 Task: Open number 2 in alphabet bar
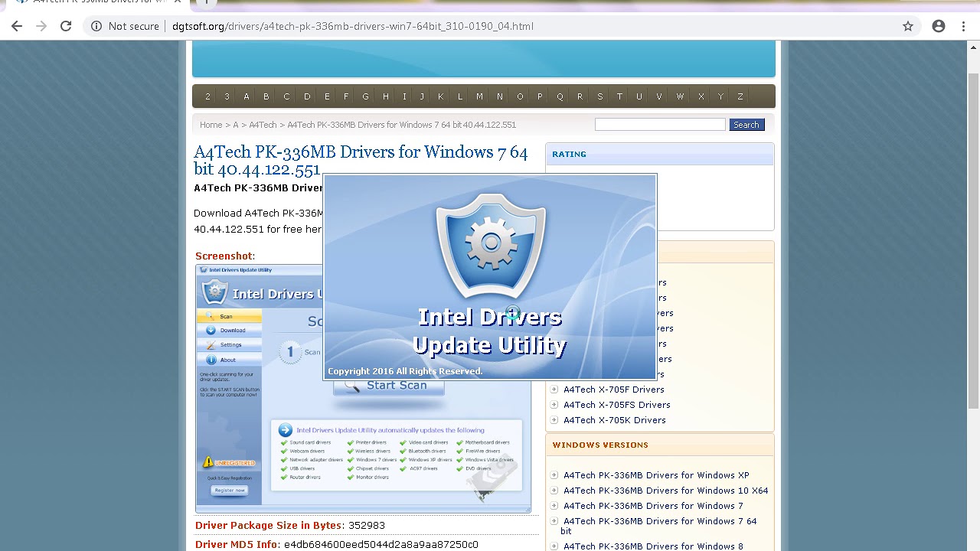[x=207, y=96]
